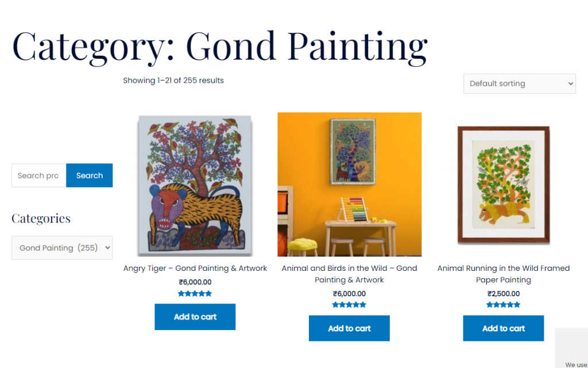Screen dimensions: 588x368
Task: Add Animal and Birds painting to cart
Action: click(349, 328)
